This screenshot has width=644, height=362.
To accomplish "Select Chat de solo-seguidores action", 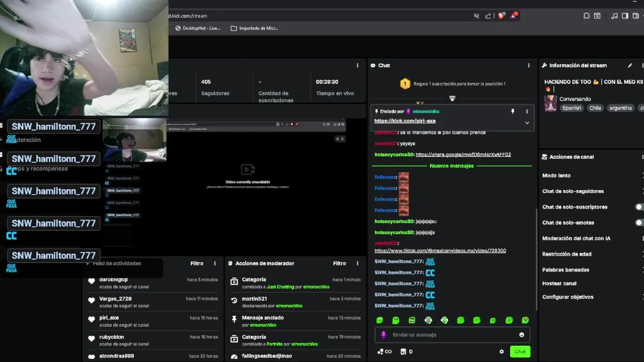I will pos(573,191).
